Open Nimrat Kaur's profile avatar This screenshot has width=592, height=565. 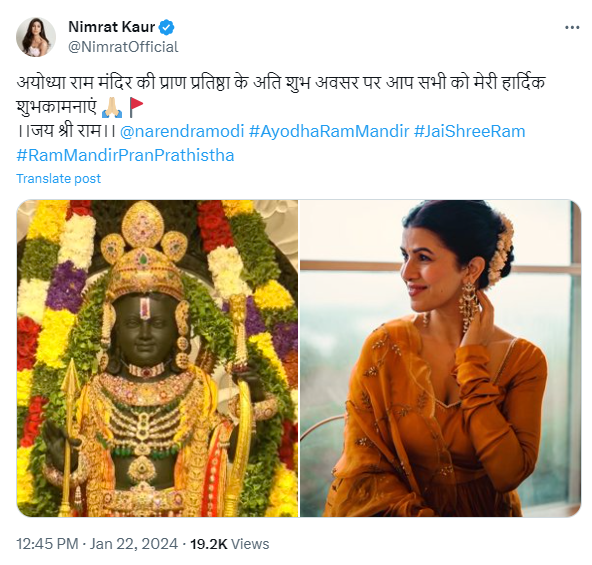(x=36, y=37)
